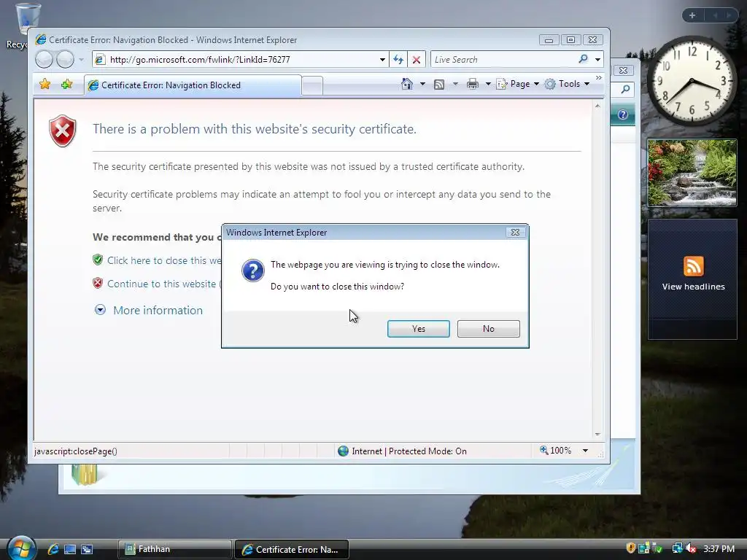The image size is (747, 560).
Task: Click the help icon in background window
Action: pyautogui.click(x=623, y=114)
